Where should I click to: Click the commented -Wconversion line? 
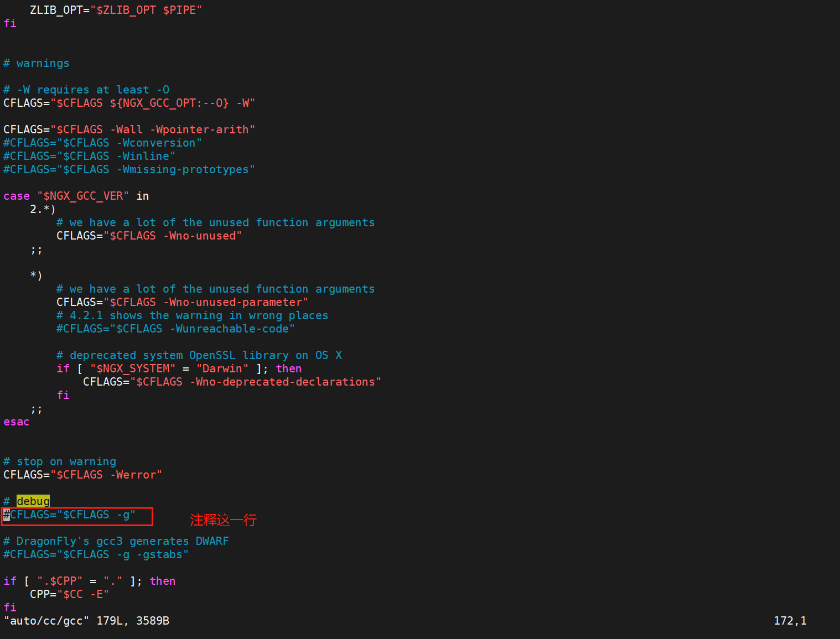[102, 143]
